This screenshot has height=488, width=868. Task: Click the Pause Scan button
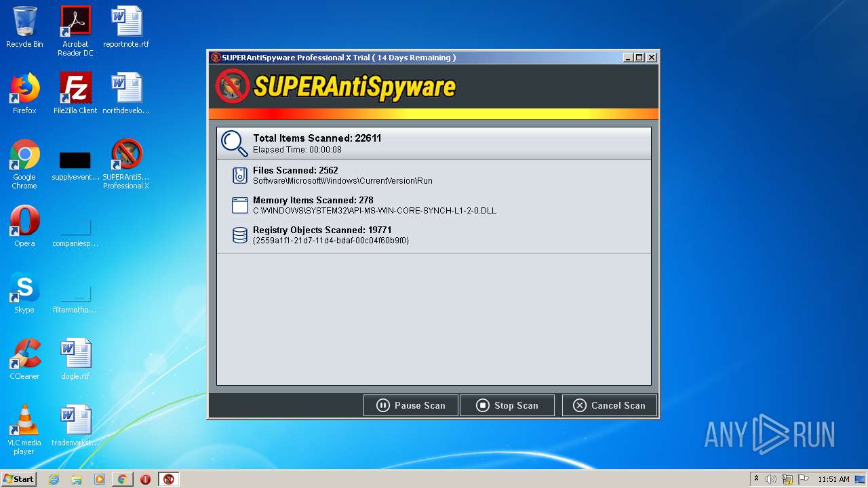(411, 405)
